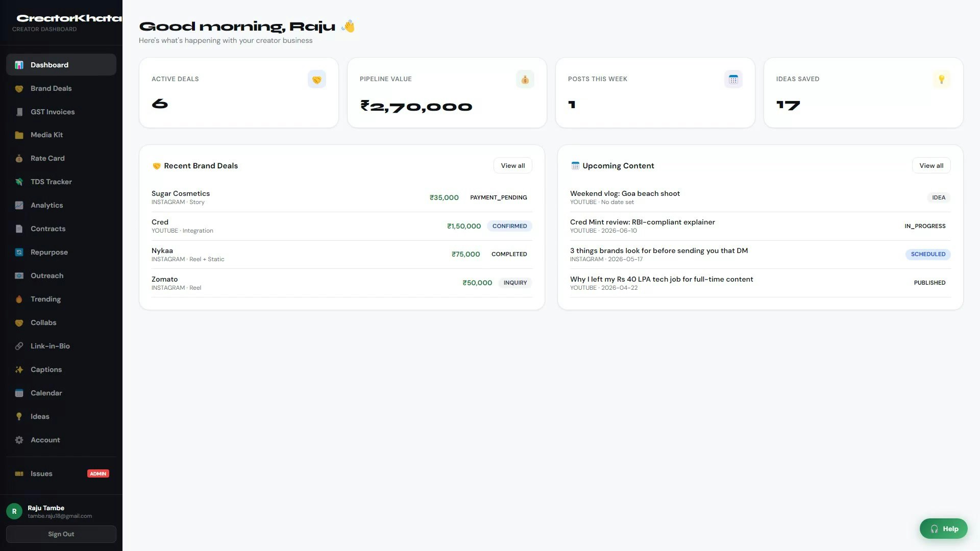Click the Dashboard chart icon in sidebar

pos(19,65)
